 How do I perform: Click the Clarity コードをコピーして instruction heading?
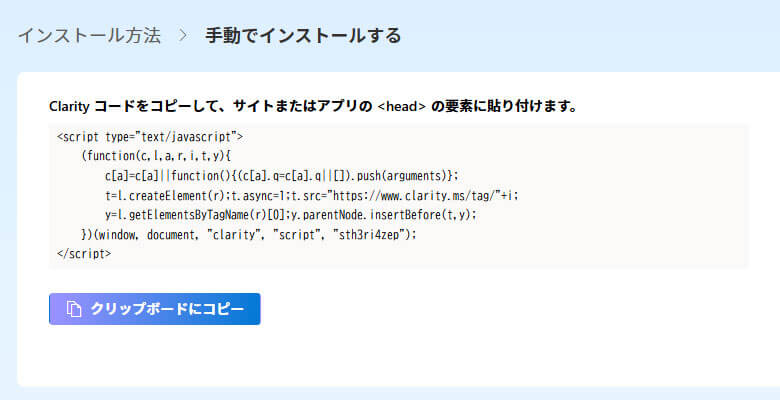click(x=313, y=106)
